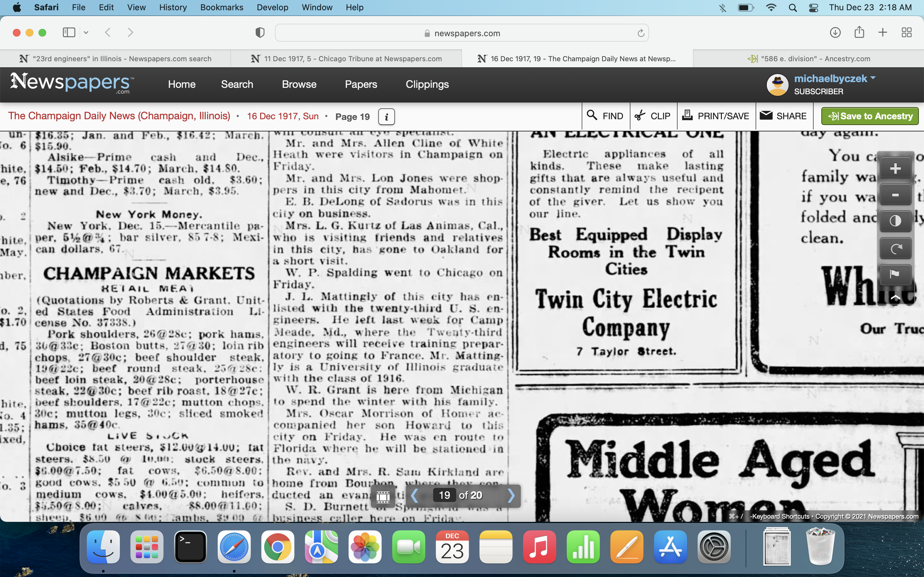This screenshot has height=577, width=924.
Task: Toggle Safari sidebar button
Action: coord(69,33)
